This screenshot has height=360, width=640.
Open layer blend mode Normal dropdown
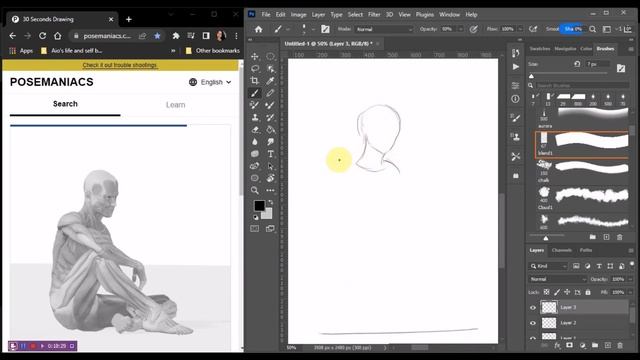click(x=558, y=279)
